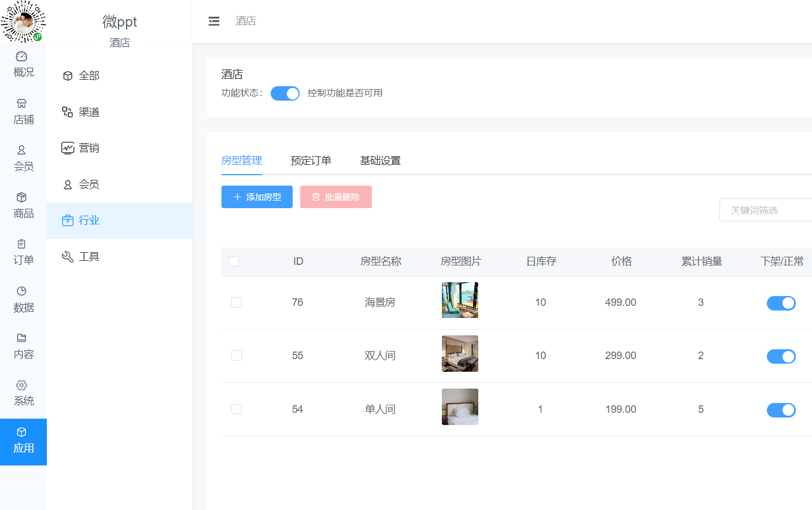Click the 添加房型 button

[x=257, y=197]
